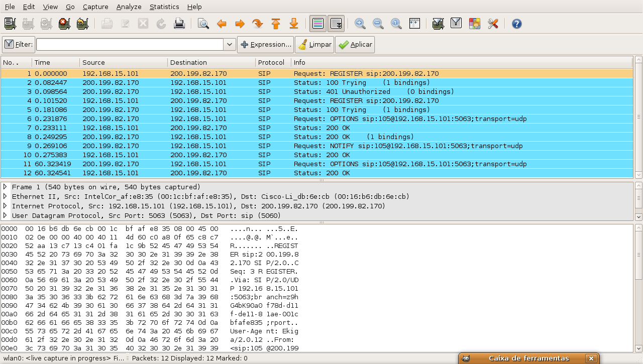
Task: Select packet 6 OPTIONS request row
Action: (316, 119)
